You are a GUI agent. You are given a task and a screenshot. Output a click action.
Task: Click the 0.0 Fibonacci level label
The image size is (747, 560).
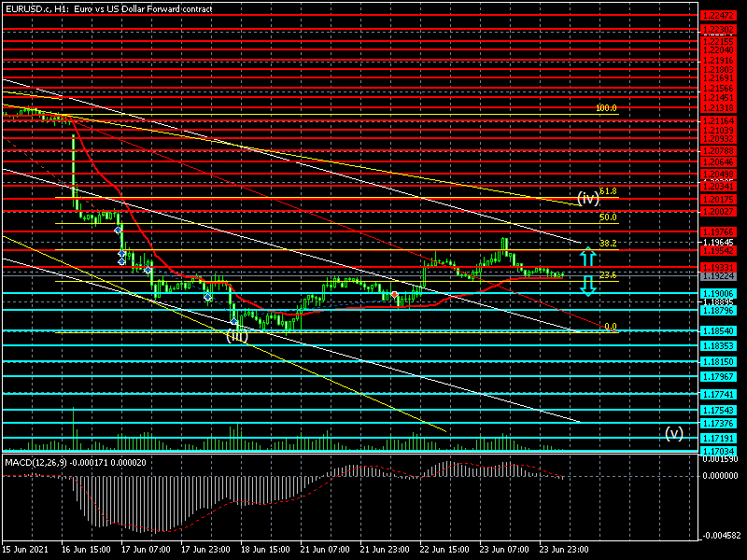[x=610, y=327]
